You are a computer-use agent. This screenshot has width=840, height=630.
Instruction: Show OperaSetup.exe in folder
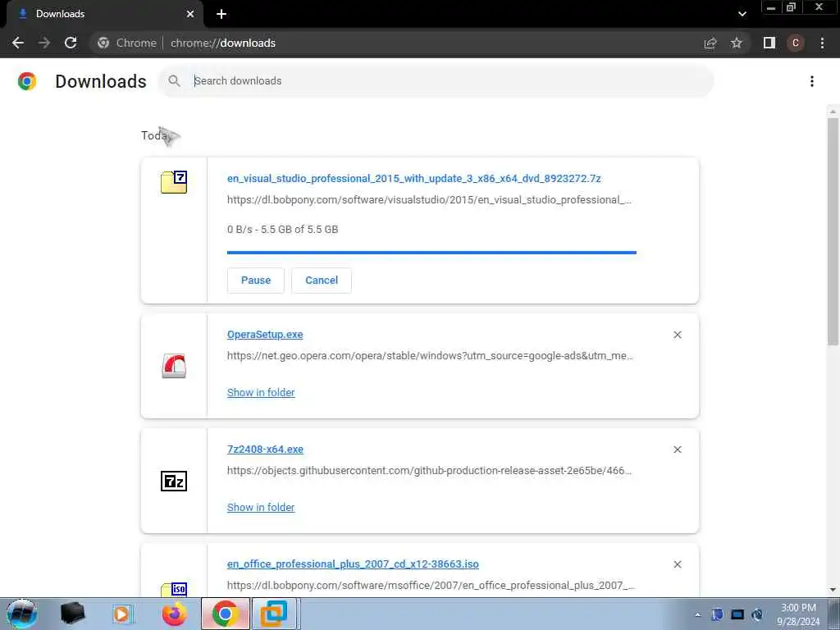[x=261, y=392]
